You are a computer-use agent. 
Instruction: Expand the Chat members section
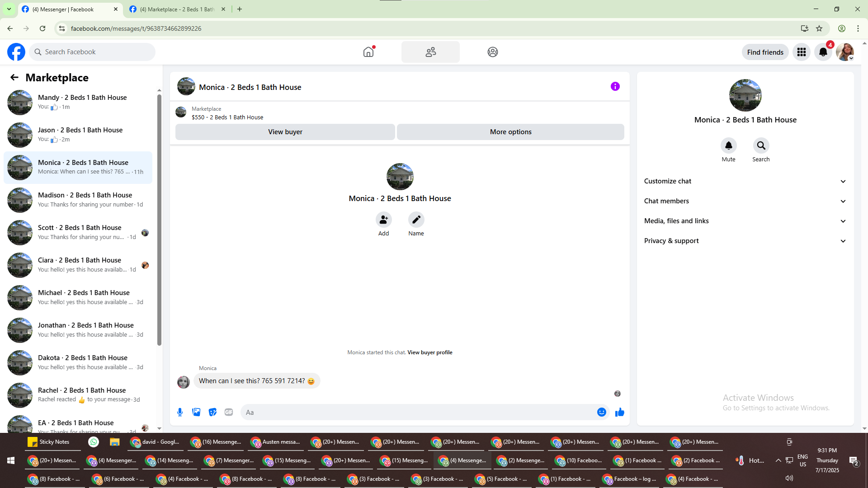click(745, 201)
